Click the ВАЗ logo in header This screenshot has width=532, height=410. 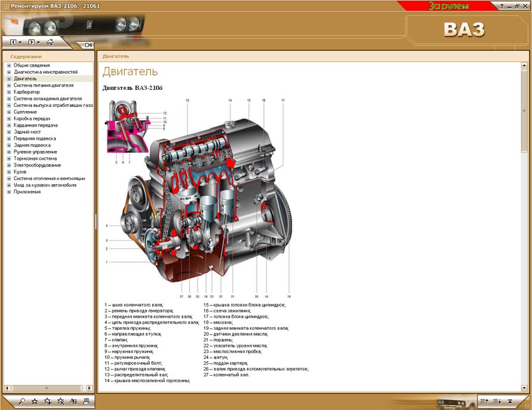(x=464, y=30)
